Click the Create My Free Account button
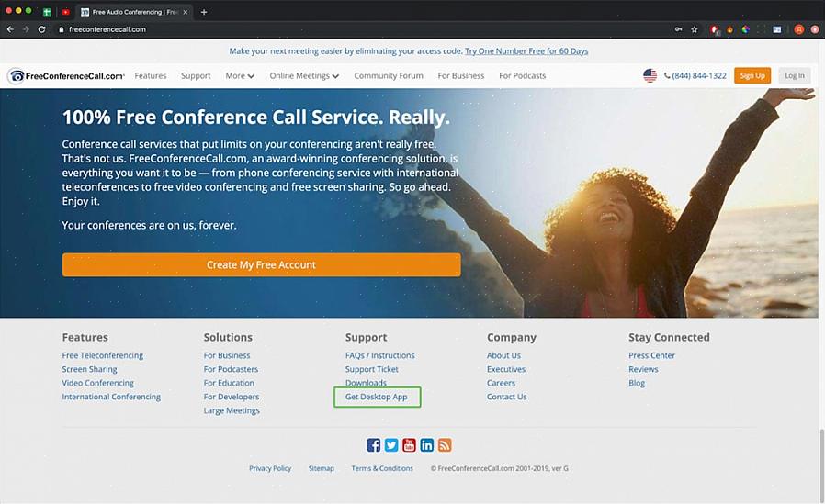The height and width of the screenshot is (504, 825). [262, 265]
